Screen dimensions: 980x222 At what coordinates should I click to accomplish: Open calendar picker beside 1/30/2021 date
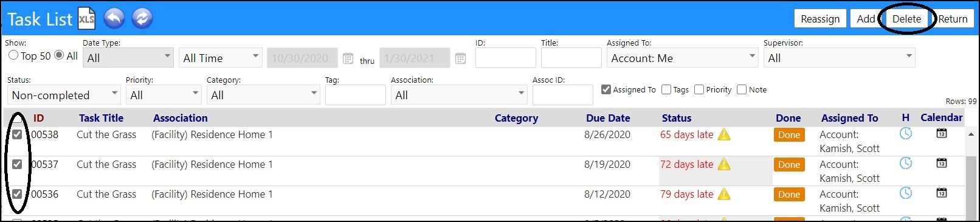pyautogui.click(x=461, y=58)
